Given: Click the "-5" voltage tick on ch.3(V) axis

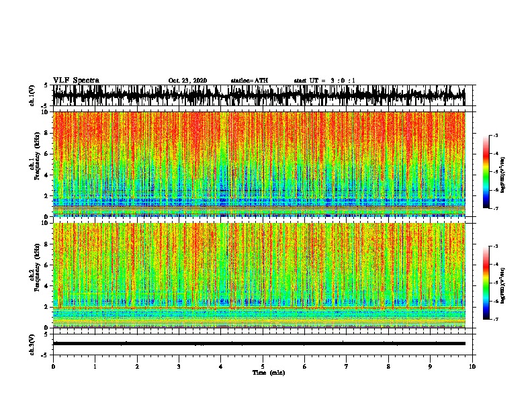Looking at the screenshot, I should click(45, 355).
